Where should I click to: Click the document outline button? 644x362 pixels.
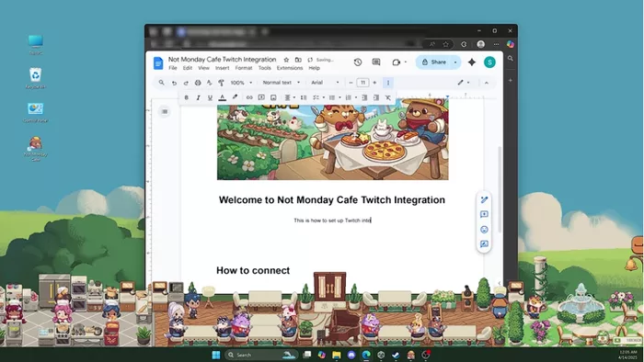(x=165, y=111)
